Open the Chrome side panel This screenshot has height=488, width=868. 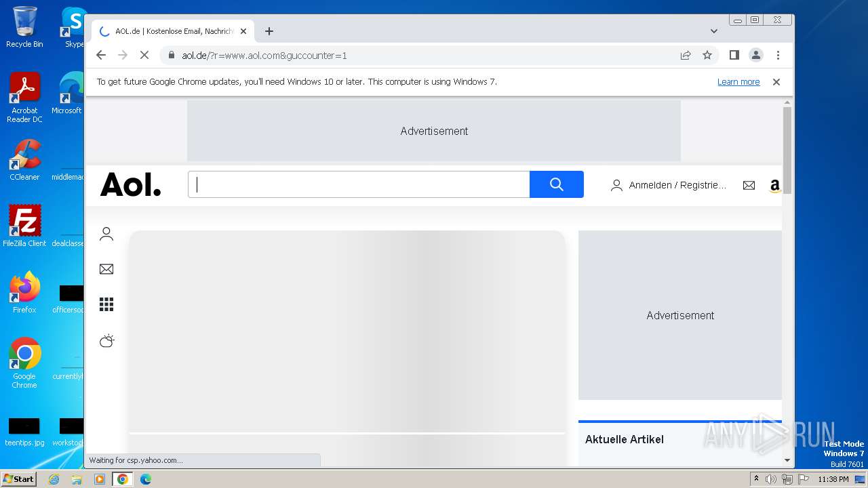point(734,55)
